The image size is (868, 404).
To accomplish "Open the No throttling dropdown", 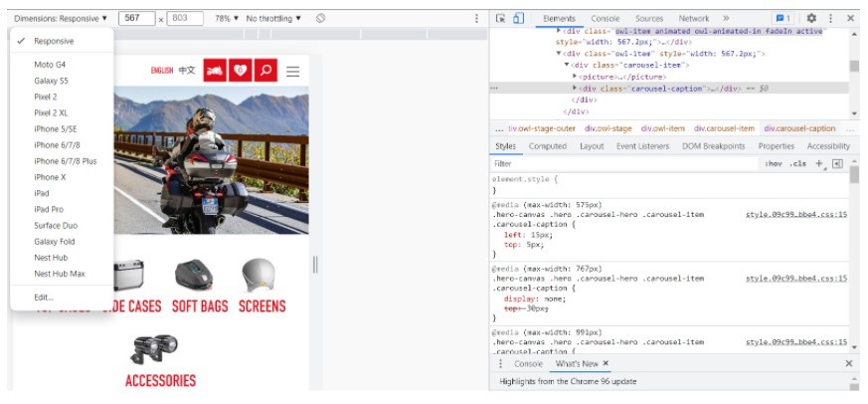I will click(273, 18).
